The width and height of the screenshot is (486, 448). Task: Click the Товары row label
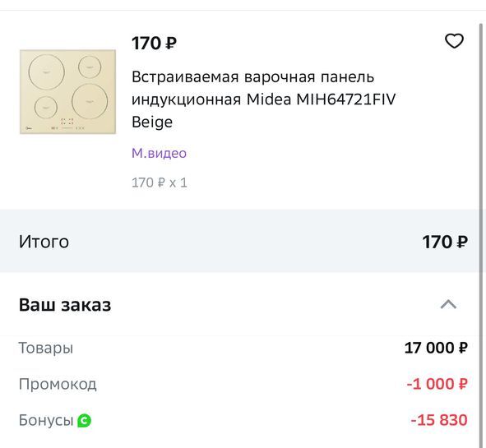tap(46, 348)
